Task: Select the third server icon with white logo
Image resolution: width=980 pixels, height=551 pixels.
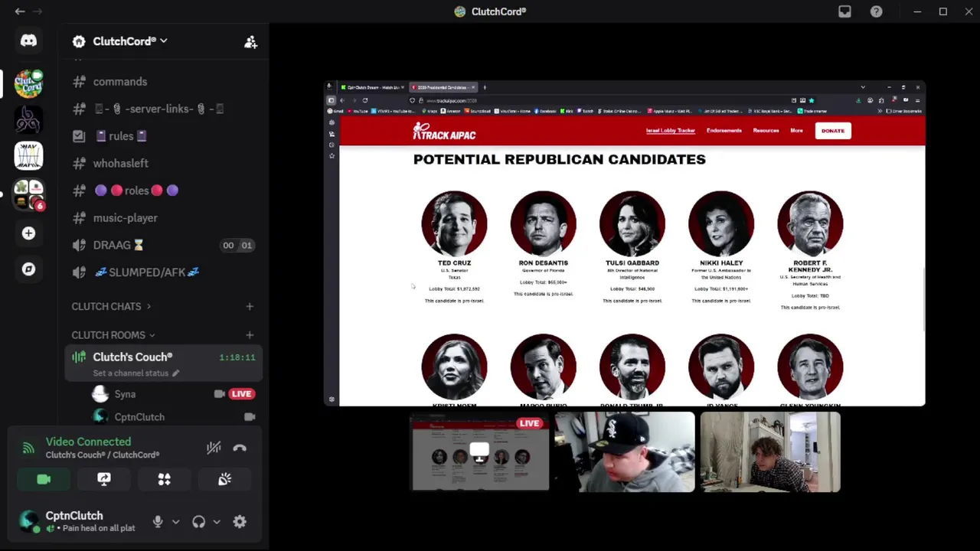Action: pos(28,156)
